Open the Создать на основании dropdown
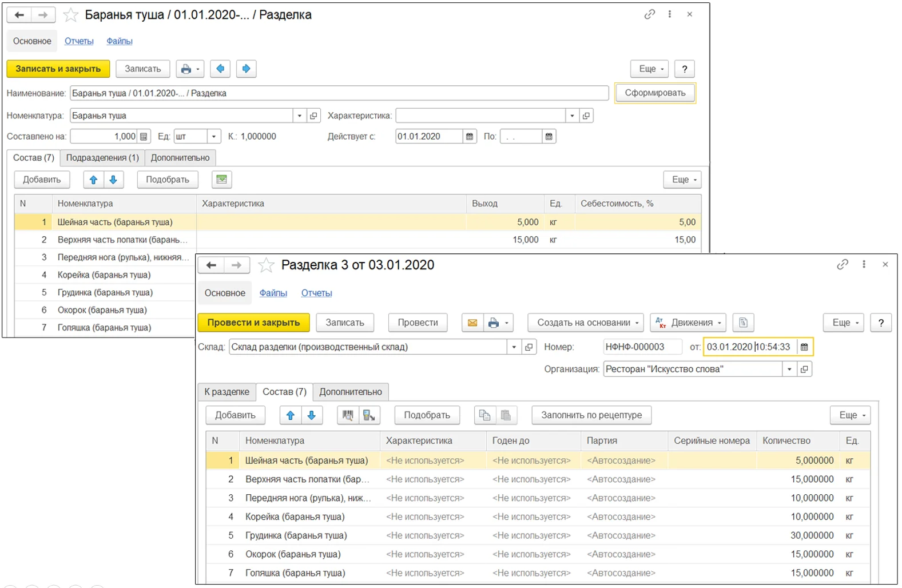 585,323
